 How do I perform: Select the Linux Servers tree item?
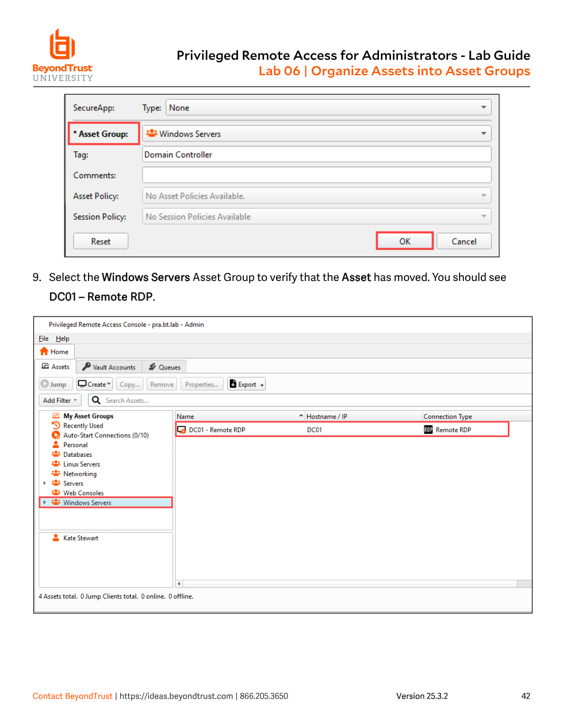coord(82,464)
